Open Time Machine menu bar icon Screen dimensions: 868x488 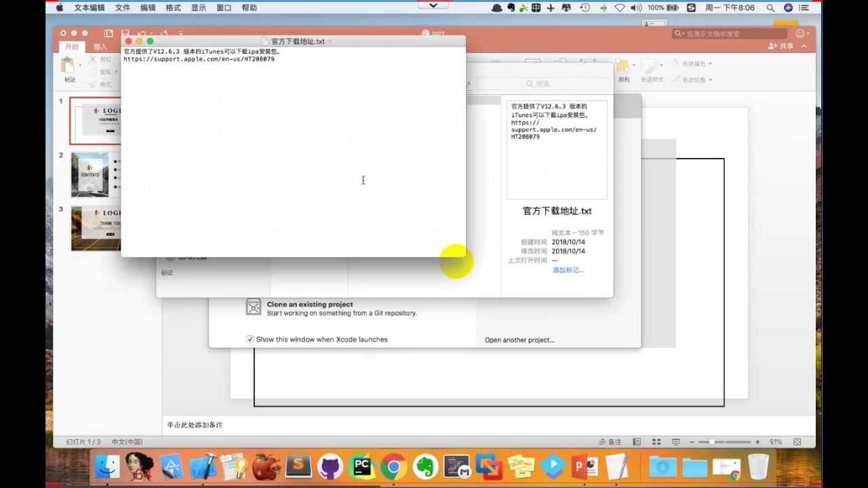585,7
